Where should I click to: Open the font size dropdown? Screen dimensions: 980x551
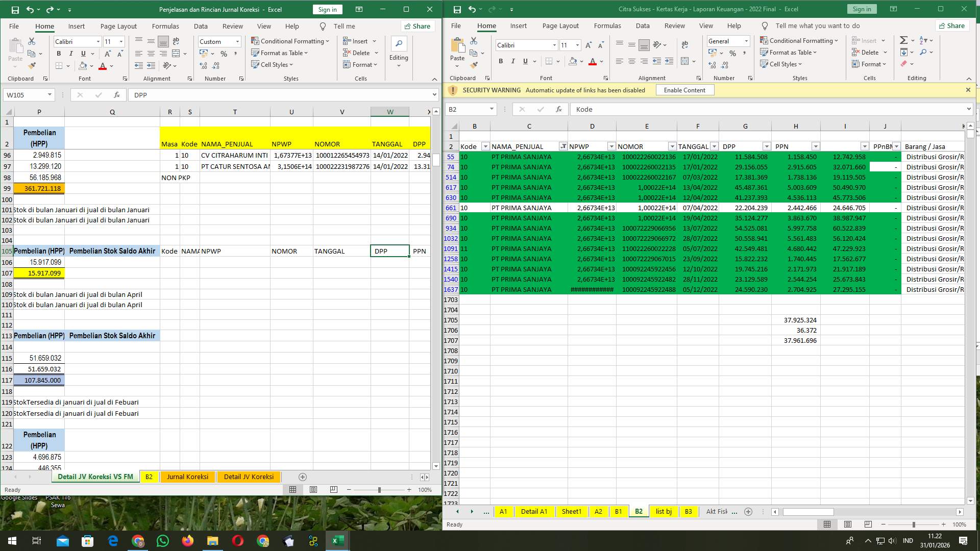pyautogui.click(x=120, y=41)
